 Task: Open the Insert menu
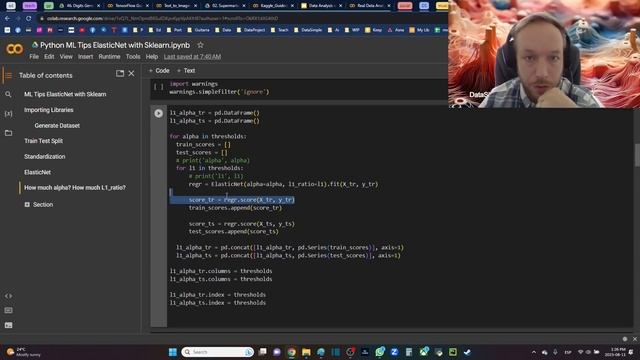click(x=85, y=57)
